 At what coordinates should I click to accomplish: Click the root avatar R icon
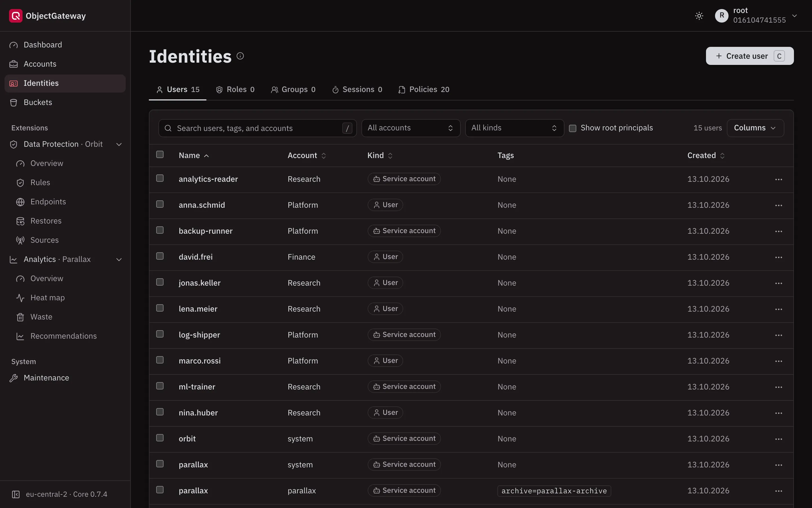coord(721,16)
